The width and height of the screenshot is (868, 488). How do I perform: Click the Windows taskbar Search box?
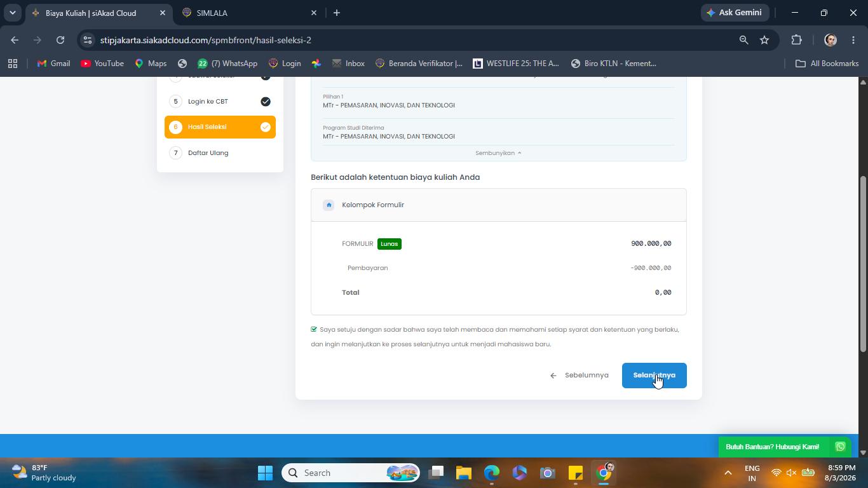pos(351,473)
